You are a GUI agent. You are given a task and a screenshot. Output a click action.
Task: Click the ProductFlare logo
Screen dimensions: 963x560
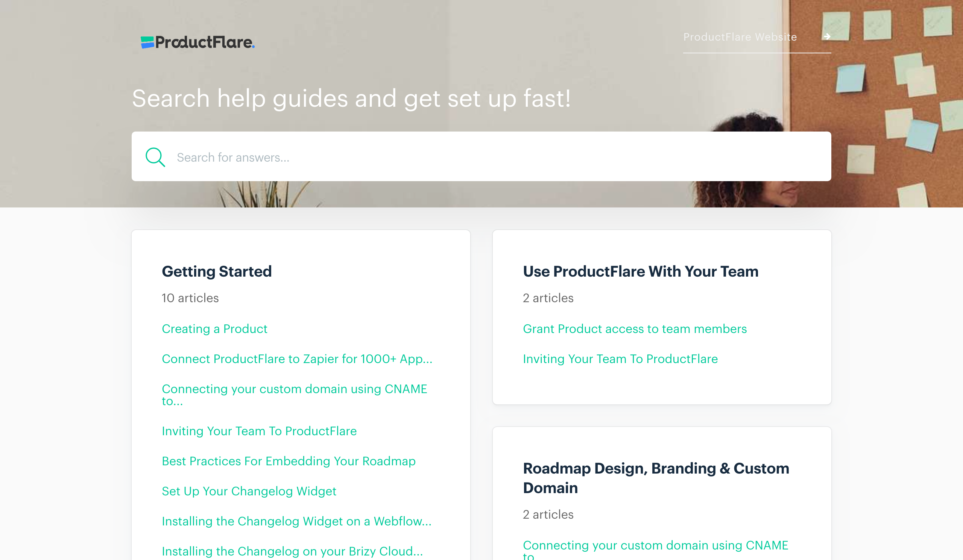[x=197, y=42]
